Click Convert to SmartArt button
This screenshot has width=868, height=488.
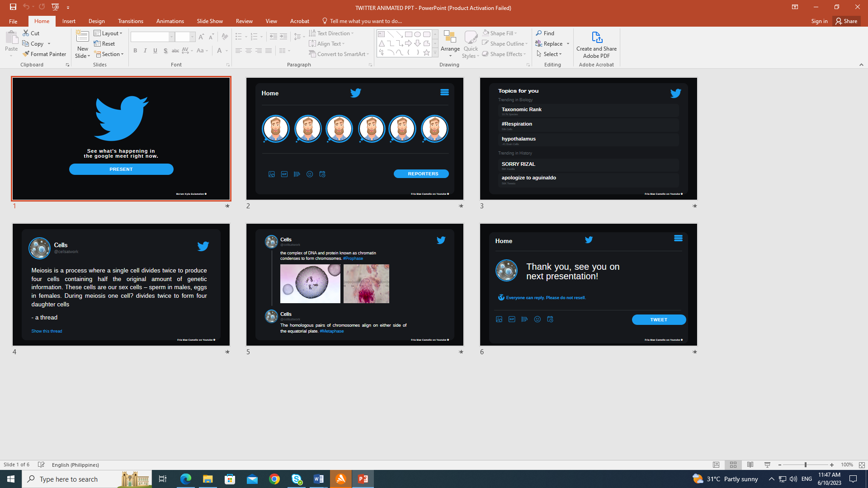pyautogui.click(x=339, y=54)
